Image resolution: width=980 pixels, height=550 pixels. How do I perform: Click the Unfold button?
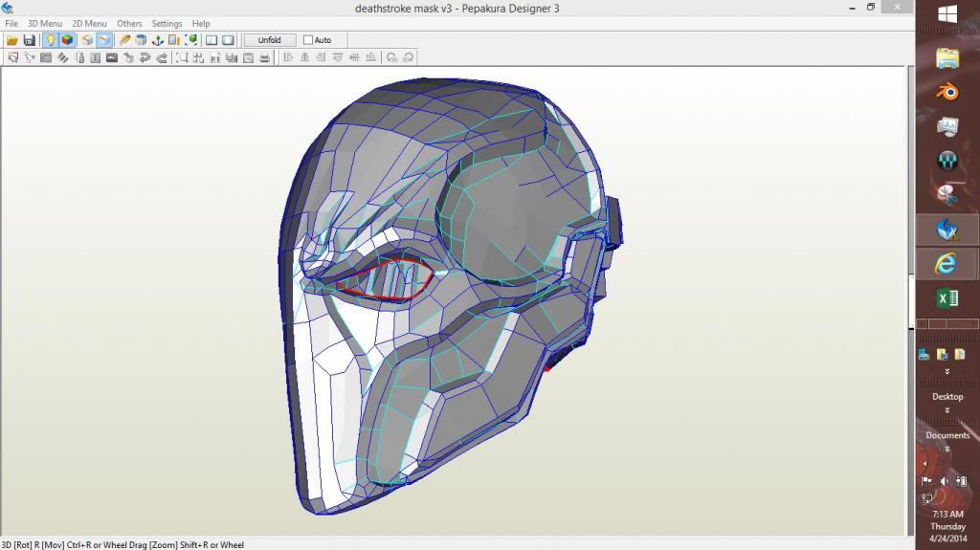(x=269, y=40)
